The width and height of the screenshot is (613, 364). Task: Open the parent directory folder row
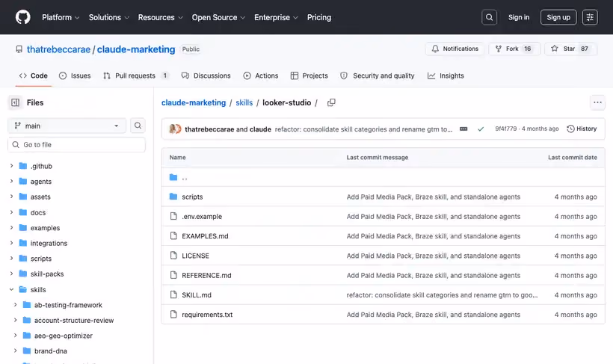pos(383,177)
